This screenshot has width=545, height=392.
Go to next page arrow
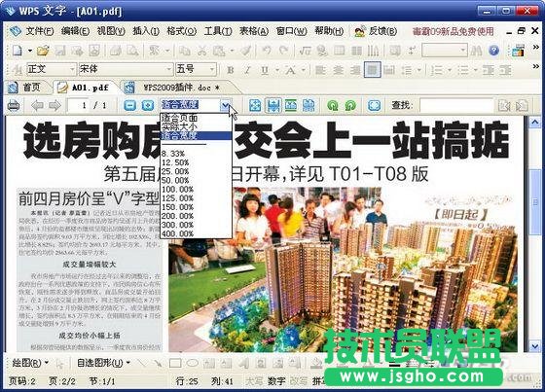pyautogui.click(x=54, y=105)
